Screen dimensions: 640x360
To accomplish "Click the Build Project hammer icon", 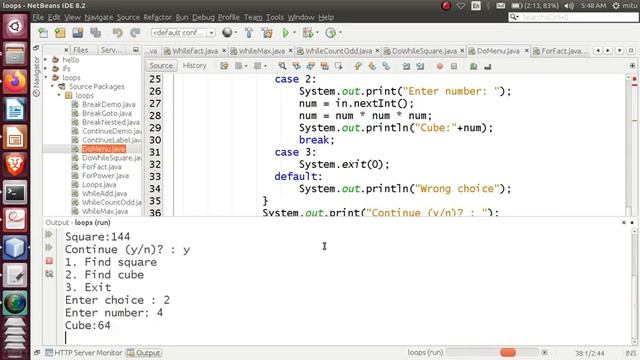I will click(249, 33).
